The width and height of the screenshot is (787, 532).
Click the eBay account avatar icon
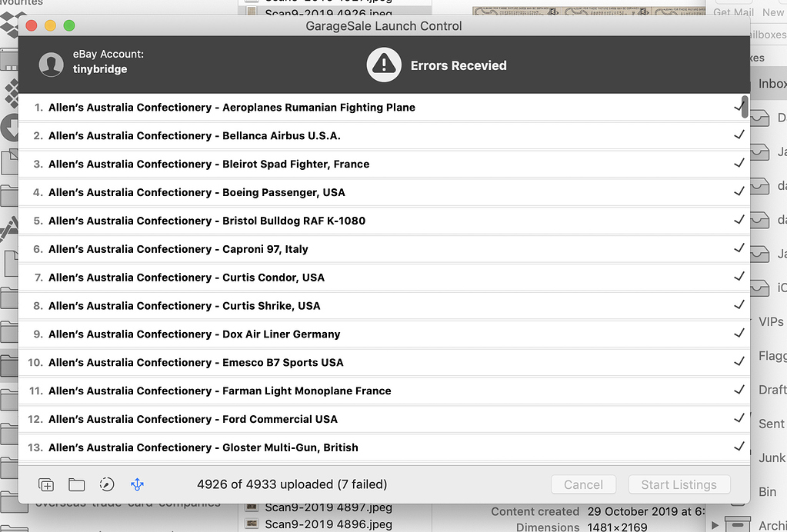[x=52, y=65]
